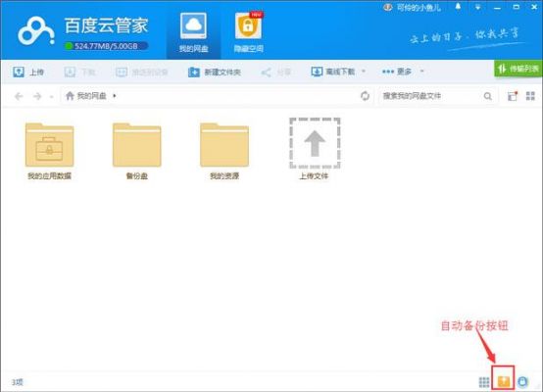The width and height of the screenshot is (543, 392).
Task: Go forward with the right arrow
Action: tap(37, 96)
